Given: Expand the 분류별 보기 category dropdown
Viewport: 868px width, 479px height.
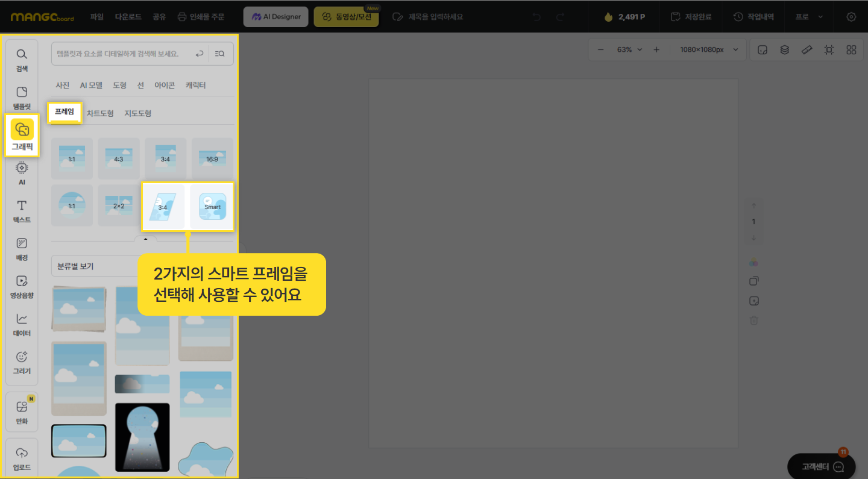Looking at the screenshot, I should [96, 266].
